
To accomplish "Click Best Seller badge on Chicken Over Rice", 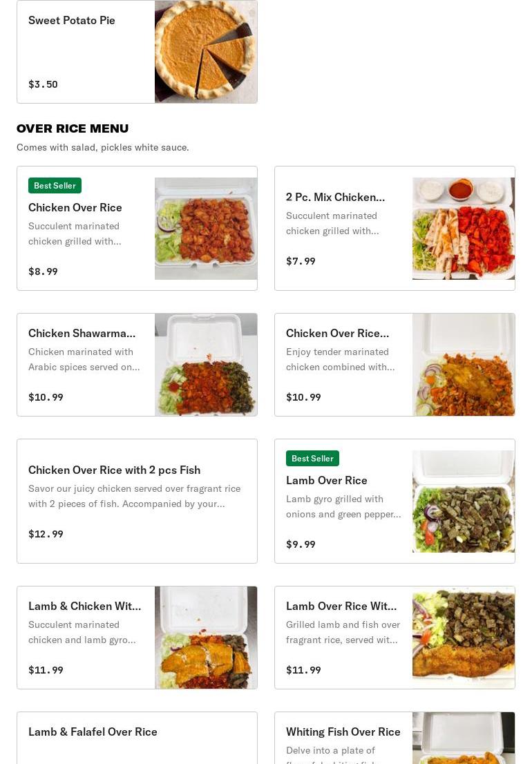I will pyautogui.click(x=55, y=186).
